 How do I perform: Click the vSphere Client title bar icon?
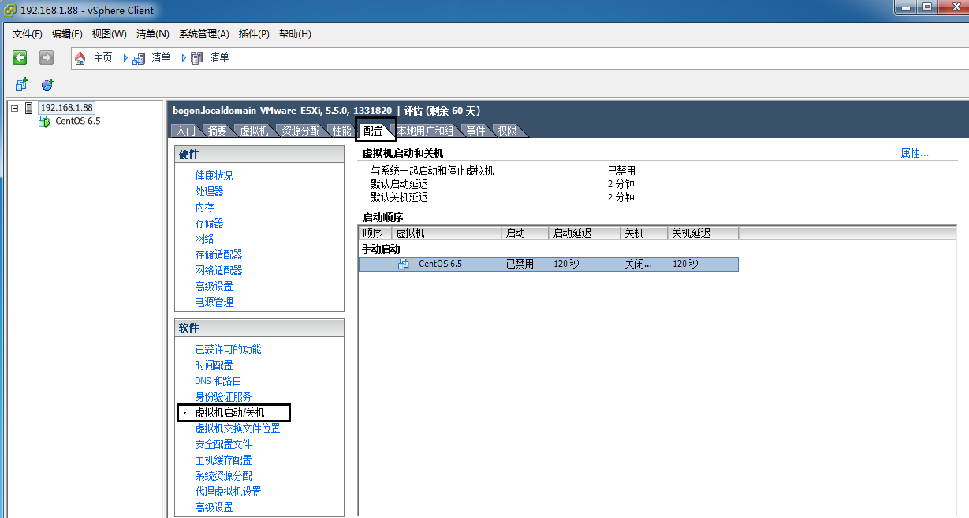pos(11,10)
